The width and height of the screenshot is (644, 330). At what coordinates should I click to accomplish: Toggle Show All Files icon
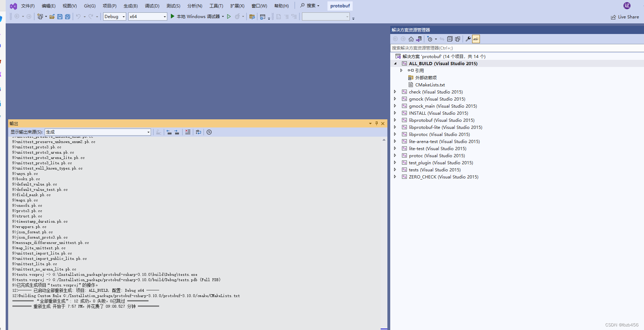coord(458,39)
